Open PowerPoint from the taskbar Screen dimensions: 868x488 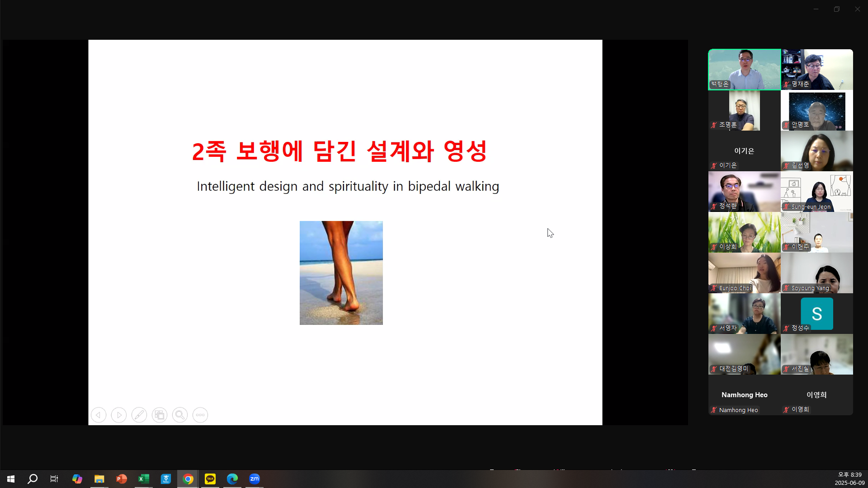pyautogui.click(x=121, y=479)
